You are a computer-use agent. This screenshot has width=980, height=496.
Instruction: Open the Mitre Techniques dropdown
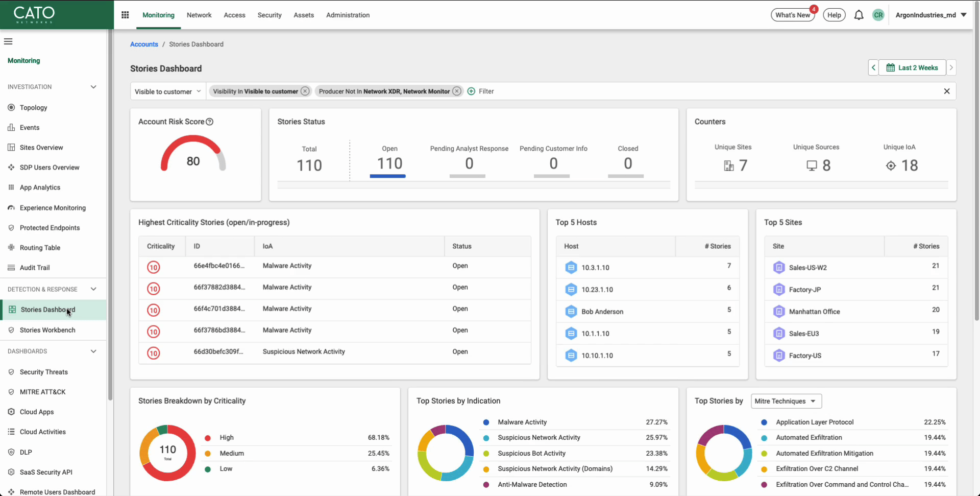coord(787,401)
